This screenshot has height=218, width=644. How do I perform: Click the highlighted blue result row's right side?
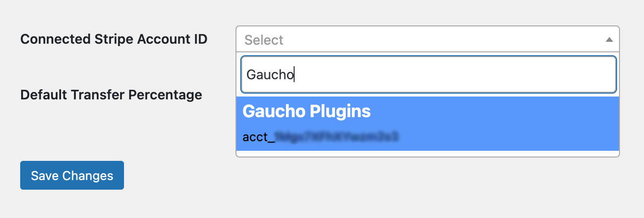[553, 123]
